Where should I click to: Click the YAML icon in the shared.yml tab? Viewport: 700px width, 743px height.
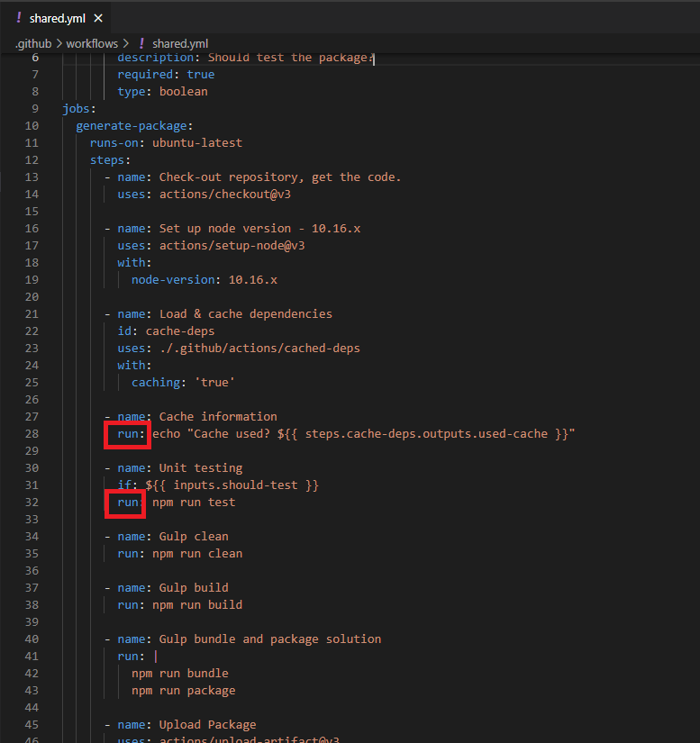pos(18,18)
